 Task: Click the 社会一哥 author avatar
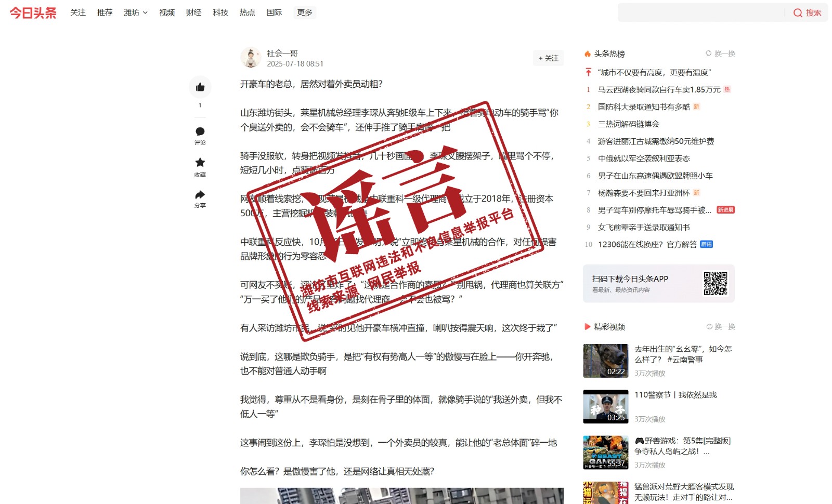pos(251,58)
